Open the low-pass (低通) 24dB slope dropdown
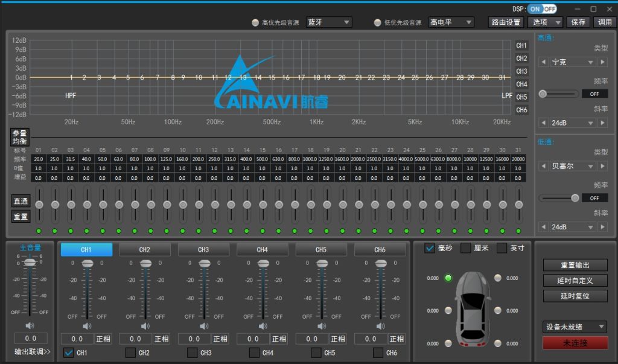 click(x=573, y=227)
